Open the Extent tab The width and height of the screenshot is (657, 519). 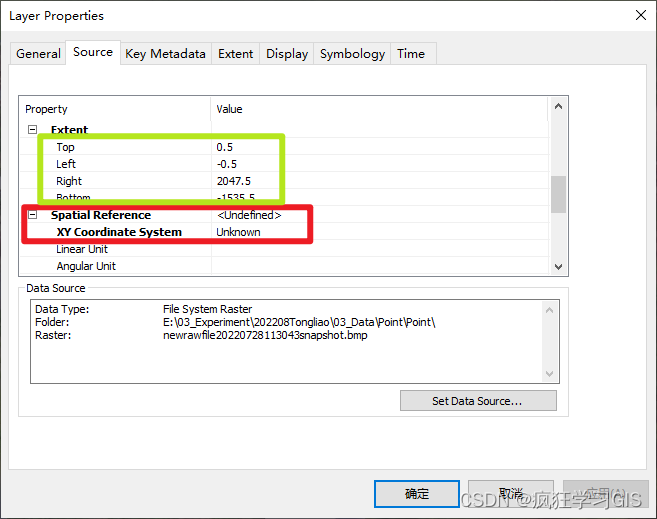[235, 54]
